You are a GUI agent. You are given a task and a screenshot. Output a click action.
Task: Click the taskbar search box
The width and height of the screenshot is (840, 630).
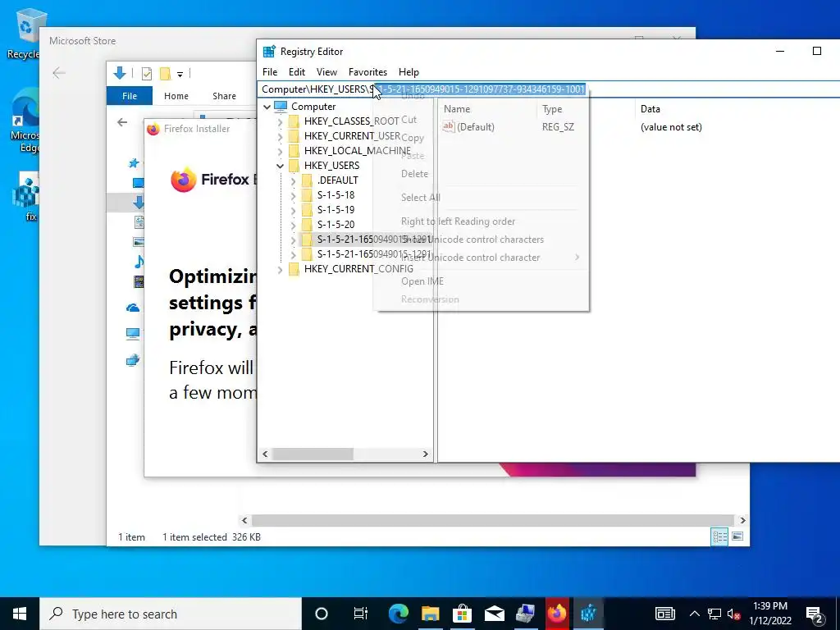click(171, 614)
